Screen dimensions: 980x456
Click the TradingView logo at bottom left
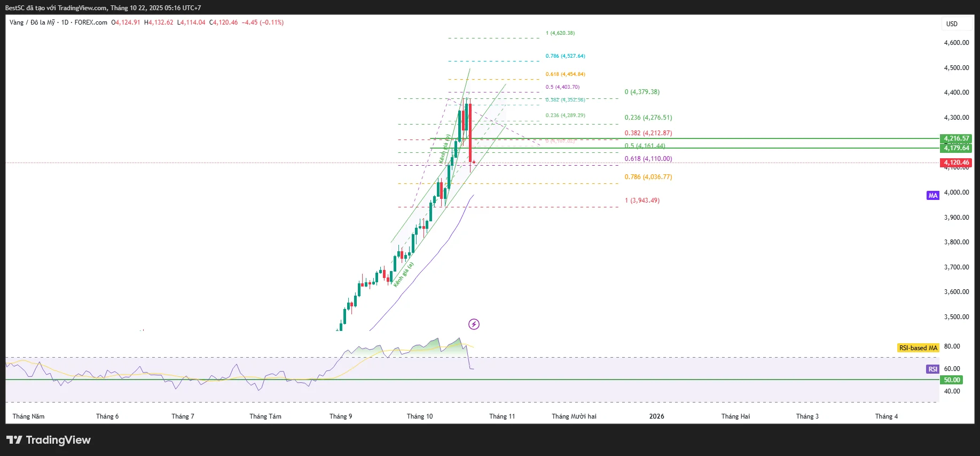49,440
